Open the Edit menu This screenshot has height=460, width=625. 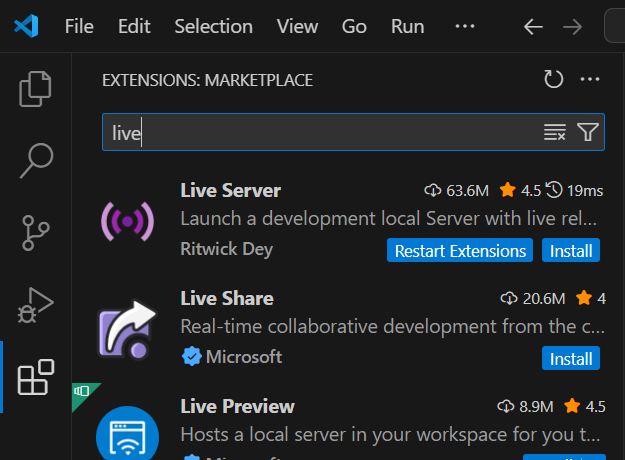click(134, 27)
